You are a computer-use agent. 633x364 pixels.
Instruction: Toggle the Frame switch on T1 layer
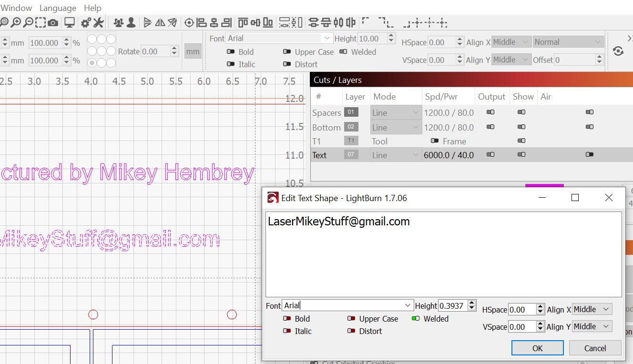coord(435,141)
